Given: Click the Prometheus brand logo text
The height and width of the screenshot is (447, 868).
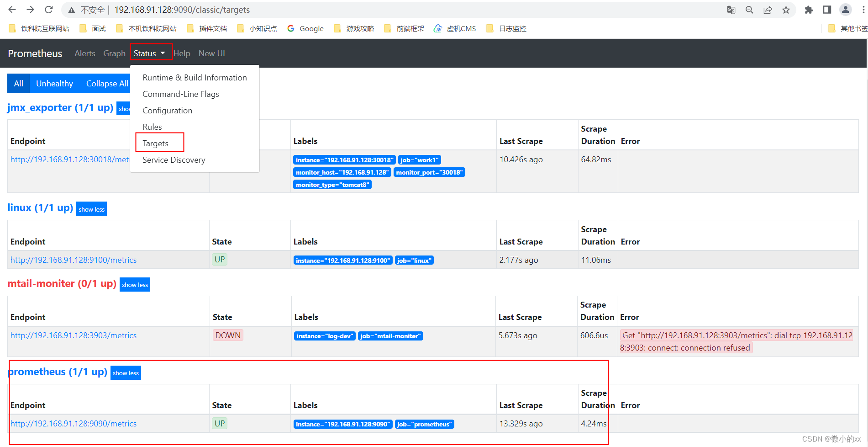Looking at the screenshot, I should coord(35,53).
